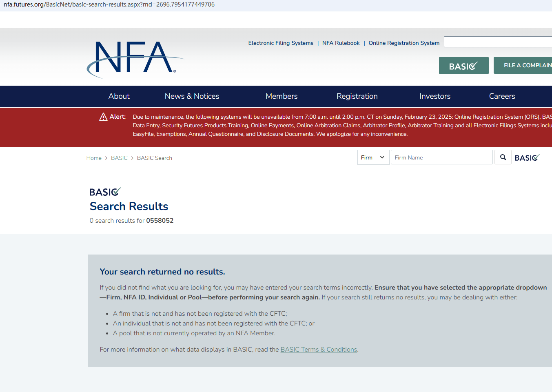Click the Search Results heading
552x392 pixels.
click(129, 206)
